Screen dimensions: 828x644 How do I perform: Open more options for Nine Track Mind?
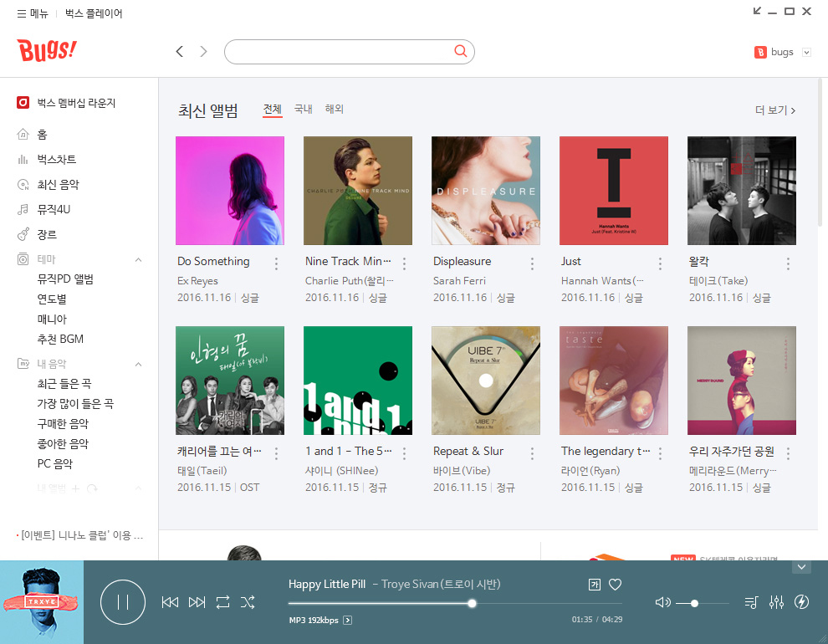(x=405, y=263)
